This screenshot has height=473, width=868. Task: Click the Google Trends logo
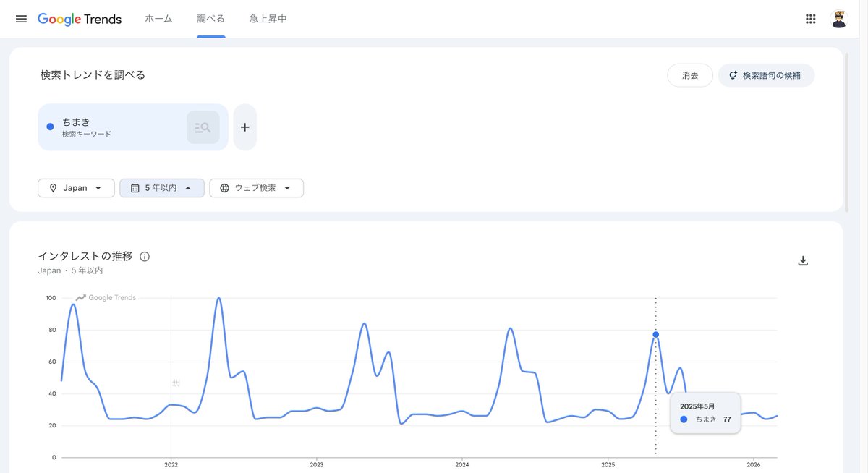pos(80,19)
